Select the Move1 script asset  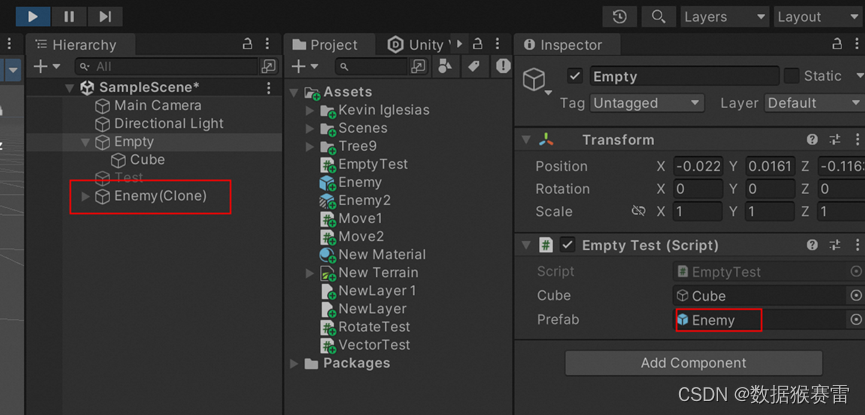point(351,219)
